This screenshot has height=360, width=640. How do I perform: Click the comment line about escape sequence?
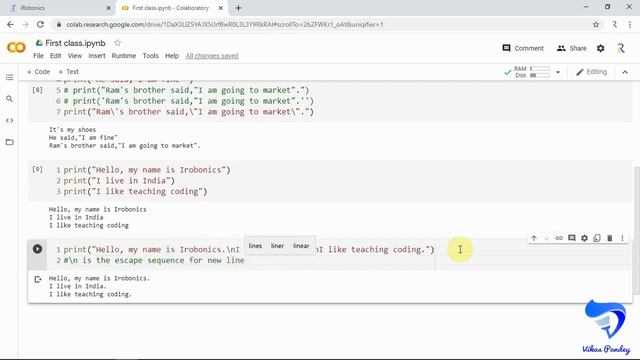(x=154, y=260)
